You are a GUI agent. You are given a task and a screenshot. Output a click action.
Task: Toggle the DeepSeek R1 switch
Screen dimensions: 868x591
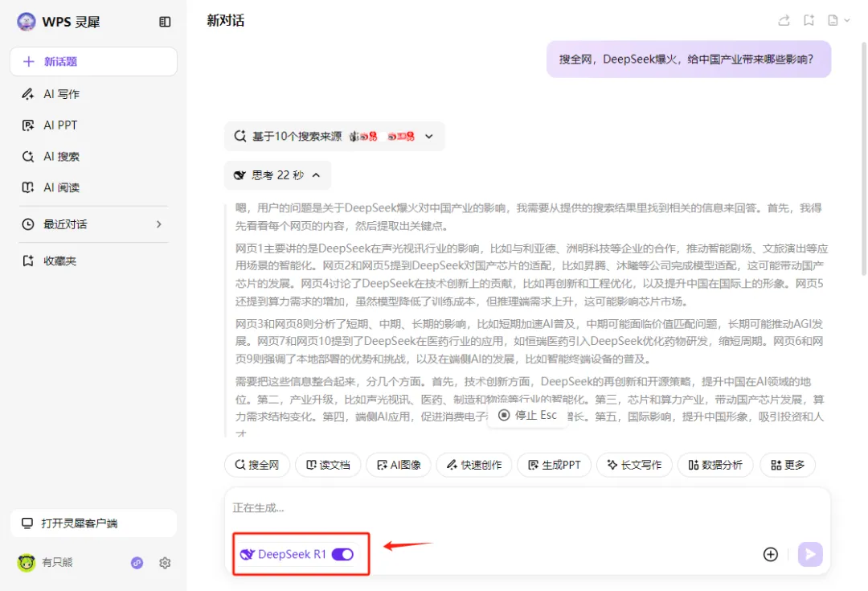pyautogui.click(x=342, y=555)
